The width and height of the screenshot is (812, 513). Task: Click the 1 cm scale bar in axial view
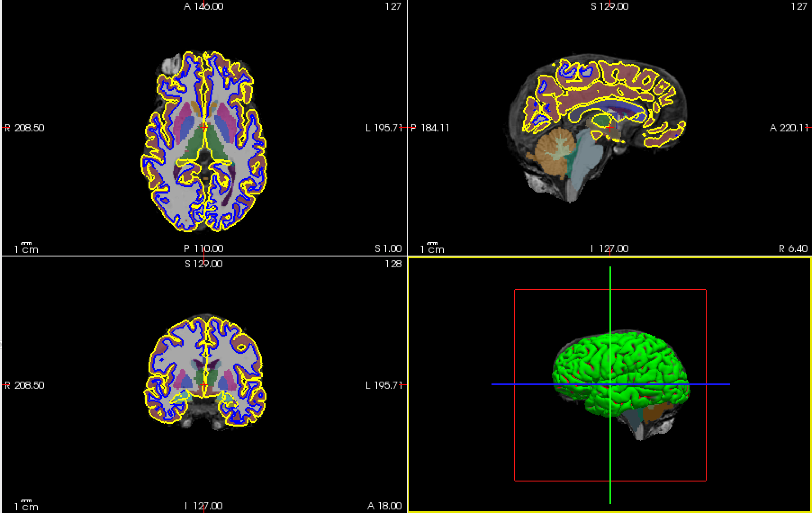pyautogui.click(x=26, y=248)
